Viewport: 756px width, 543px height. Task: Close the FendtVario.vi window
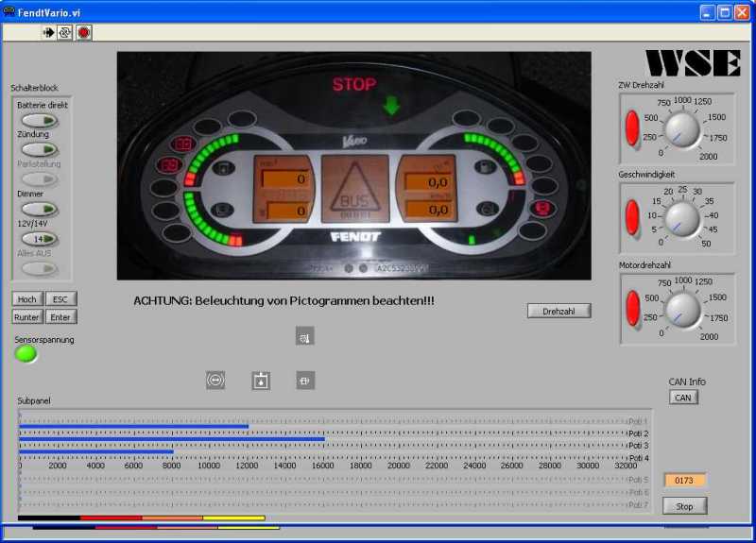pyautogui.click(x=742, y=12)
